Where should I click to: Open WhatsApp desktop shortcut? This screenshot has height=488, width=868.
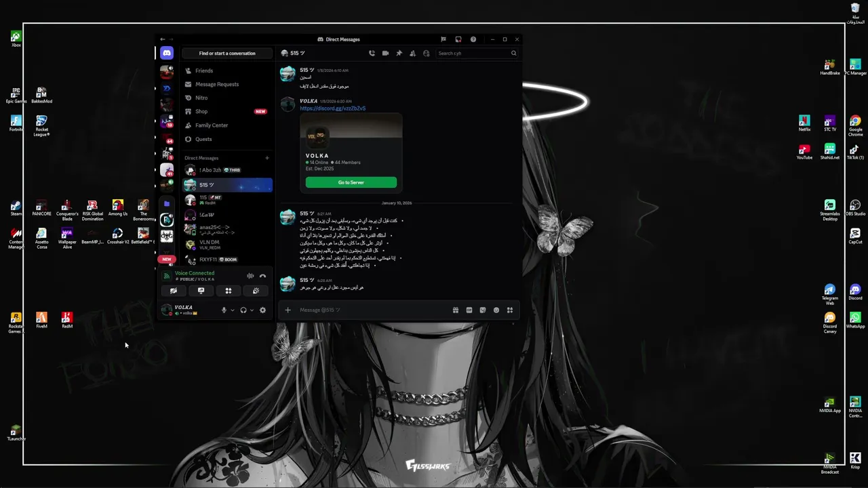click(855, 321)
